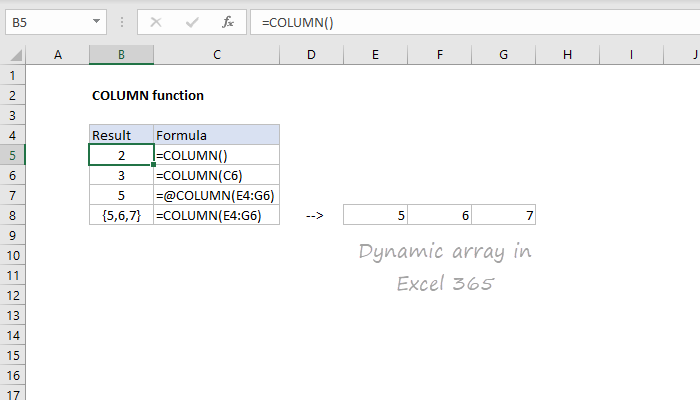Select row 8 header
Image resolution: width=700 pixels, height=400 pixels.
[12, 215]
